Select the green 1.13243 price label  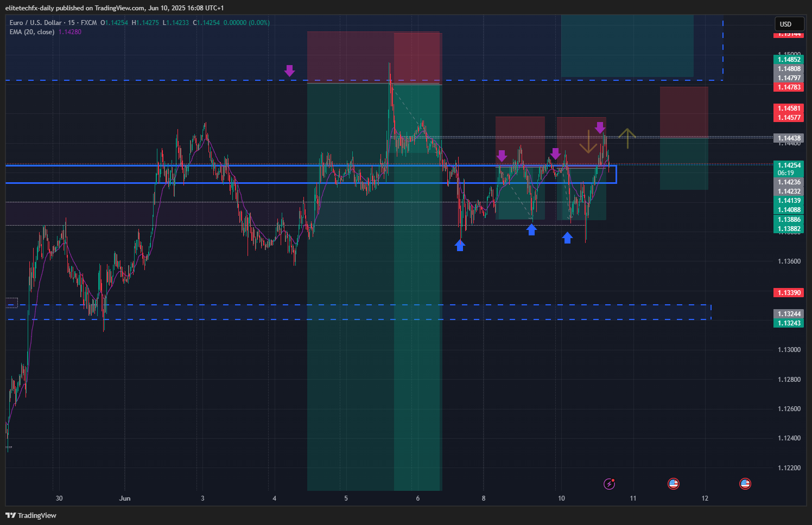(789, 323)
